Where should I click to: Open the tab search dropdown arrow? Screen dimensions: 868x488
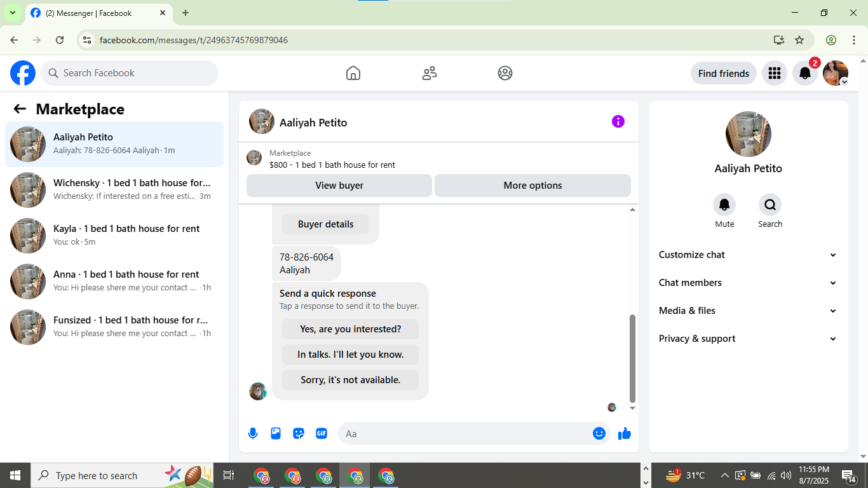pos(12,13)
